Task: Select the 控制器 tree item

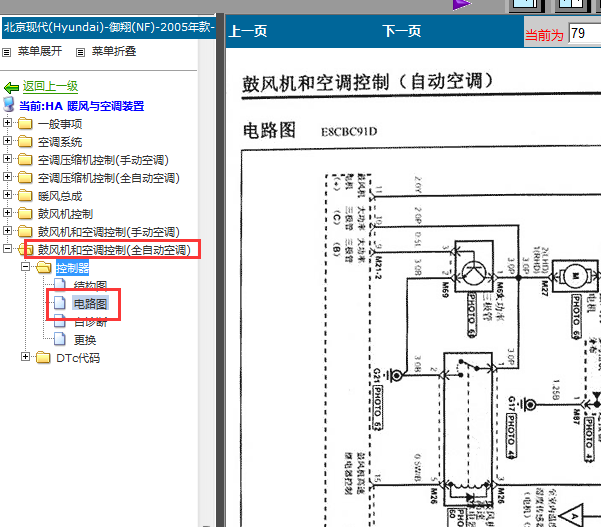Action: click(72, 268)
